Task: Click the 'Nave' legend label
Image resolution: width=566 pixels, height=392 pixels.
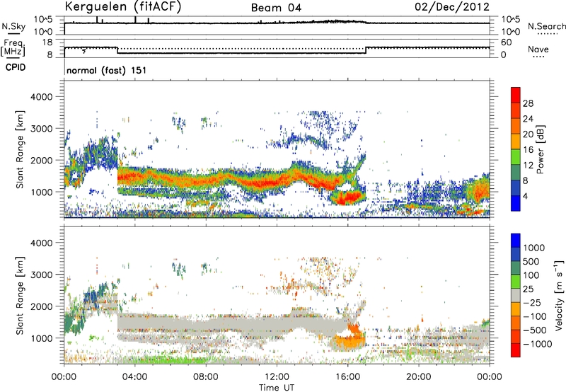Action: pos(538,49)
